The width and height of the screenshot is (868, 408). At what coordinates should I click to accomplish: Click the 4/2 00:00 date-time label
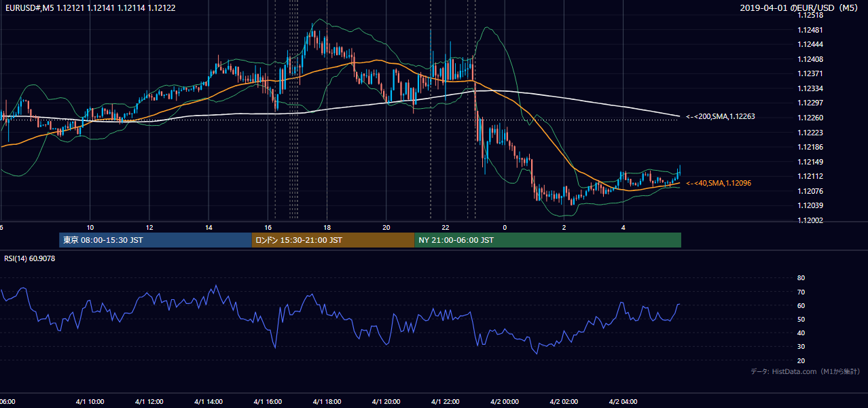click(x=505, y=402)
